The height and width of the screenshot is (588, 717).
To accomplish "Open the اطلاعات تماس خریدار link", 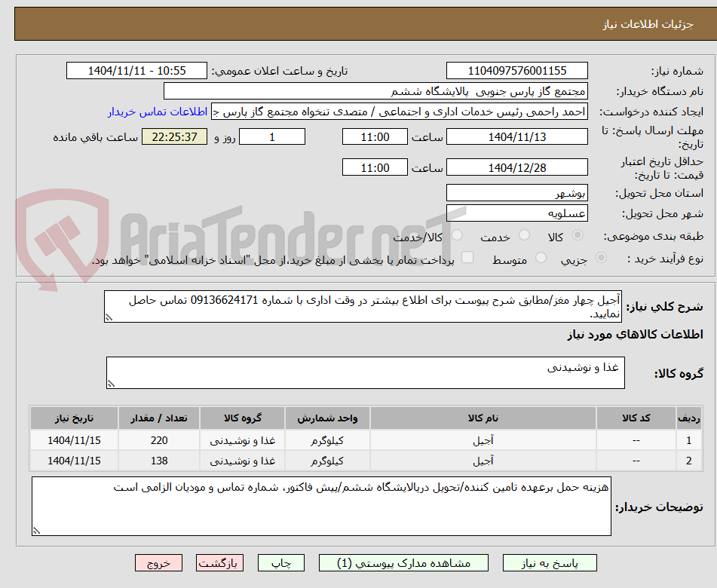I will (x=158, y=112).
